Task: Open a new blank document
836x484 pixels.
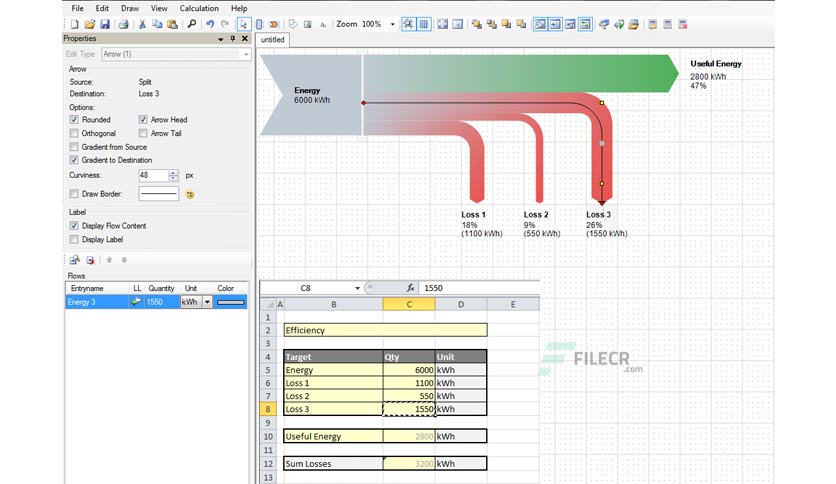Action: pos(75,25)
